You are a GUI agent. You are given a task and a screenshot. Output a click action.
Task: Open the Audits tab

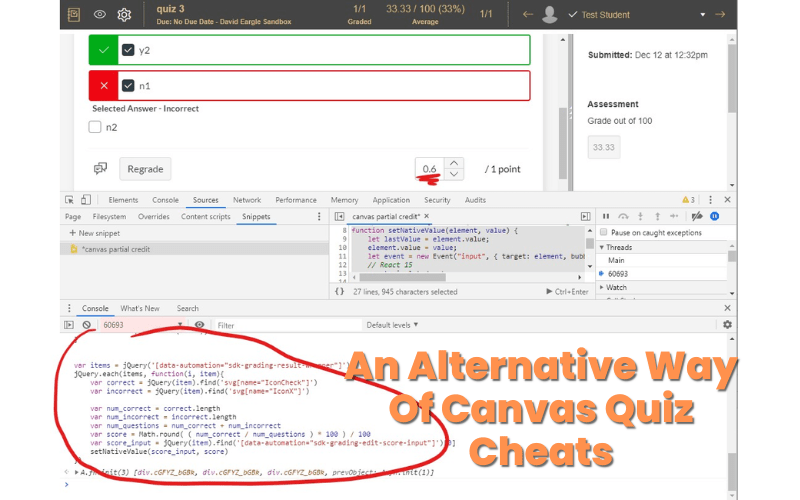(475, 200)
